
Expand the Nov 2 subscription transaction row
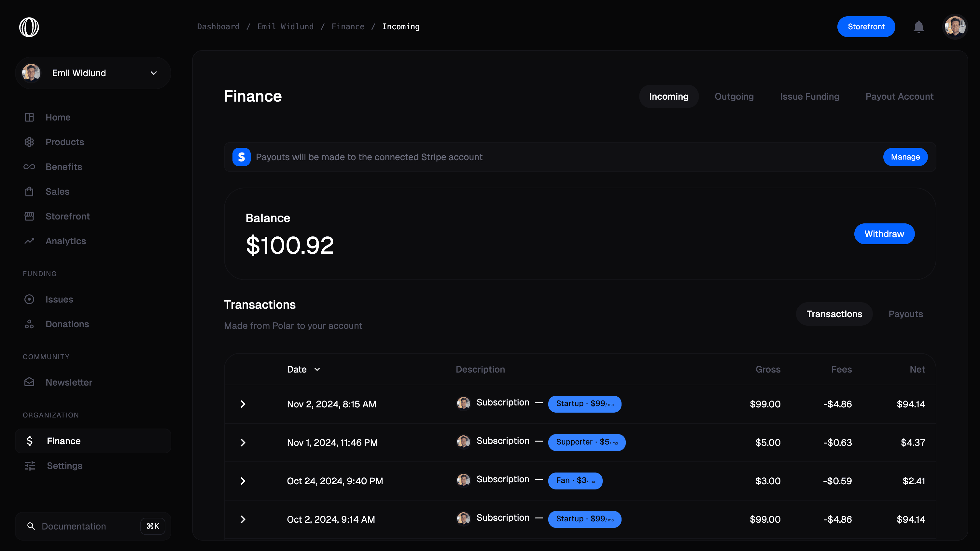coord(243,404)
